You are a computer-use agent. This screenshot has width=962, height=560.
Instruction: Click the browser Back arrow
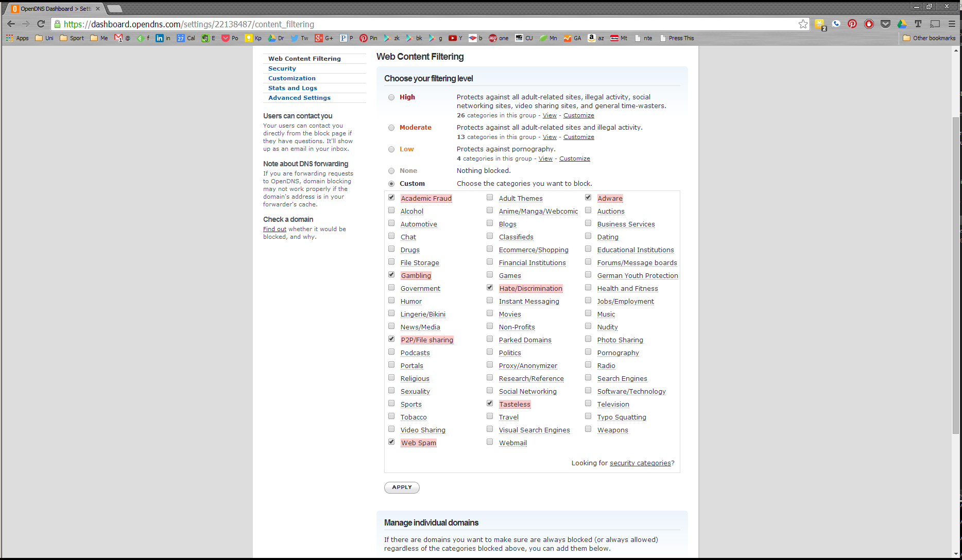tap(11, 24)
